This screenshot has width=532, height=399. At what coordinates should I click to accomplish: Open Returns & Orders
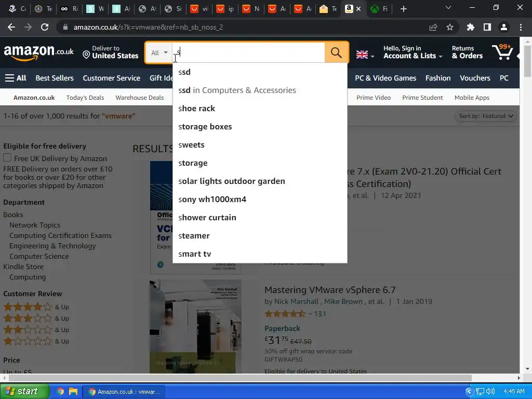[467, 52]
